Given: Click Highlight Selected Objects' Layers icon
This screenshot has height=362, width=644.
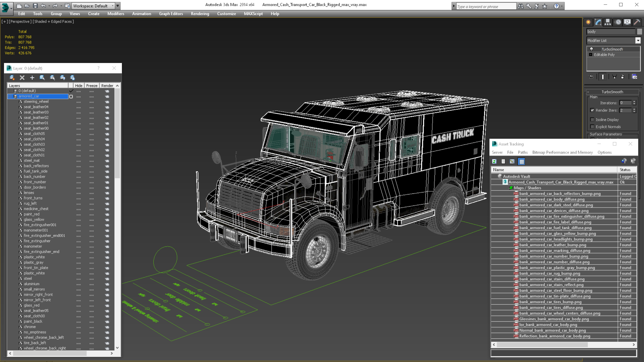Looking at the screenshot, I should [x=52, y=78].
